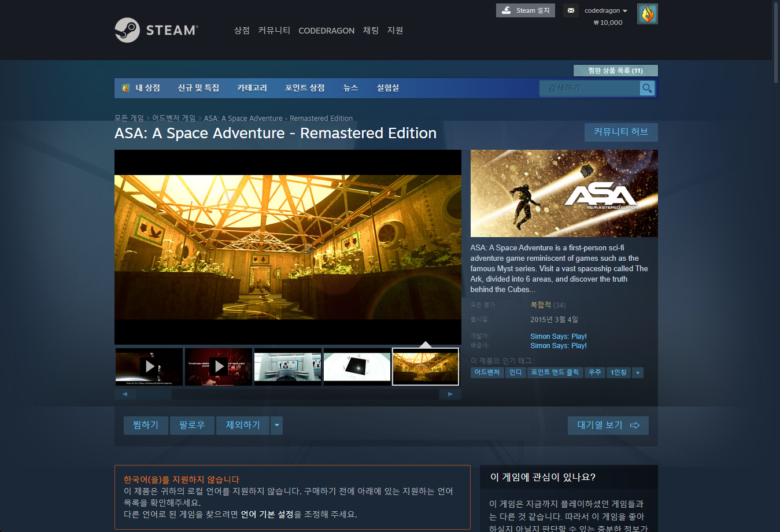Image resolution: width=780 pixels, height=532 pixels.
Task: Select the highlighted greenhouse thumbnail
Action: [426, 367]
